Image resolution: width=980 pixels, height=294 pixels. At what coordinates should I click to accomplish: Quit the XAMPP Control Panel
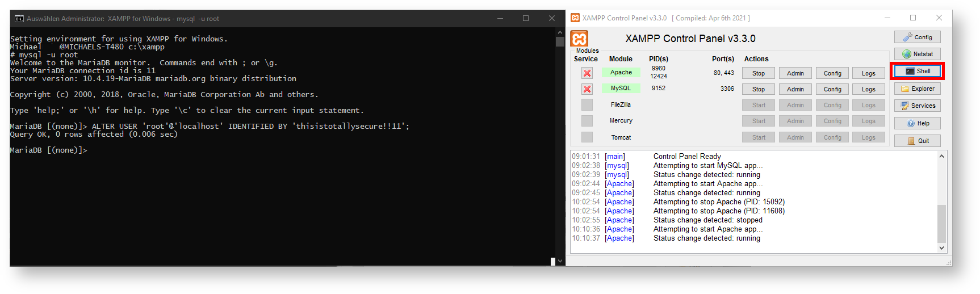coord(918,141)
